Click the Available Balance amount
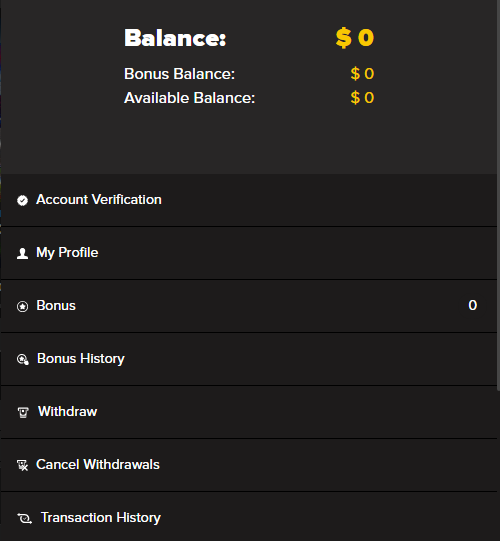The height and width of the screenshot is (541, 500). tap(362, 98)
